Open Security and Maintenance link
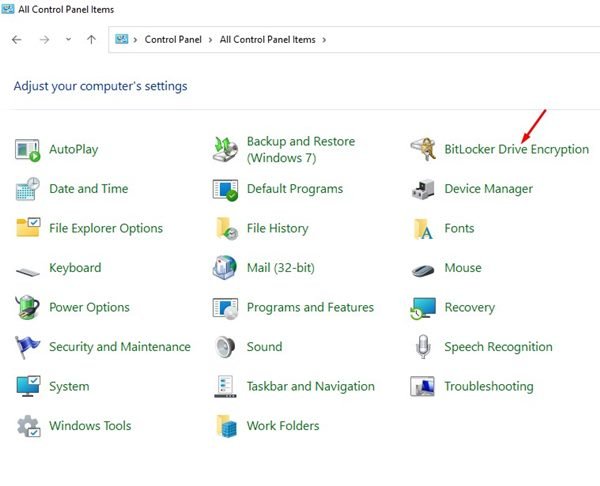This screenshot has width=600, height=486. [x=120, y=347]
